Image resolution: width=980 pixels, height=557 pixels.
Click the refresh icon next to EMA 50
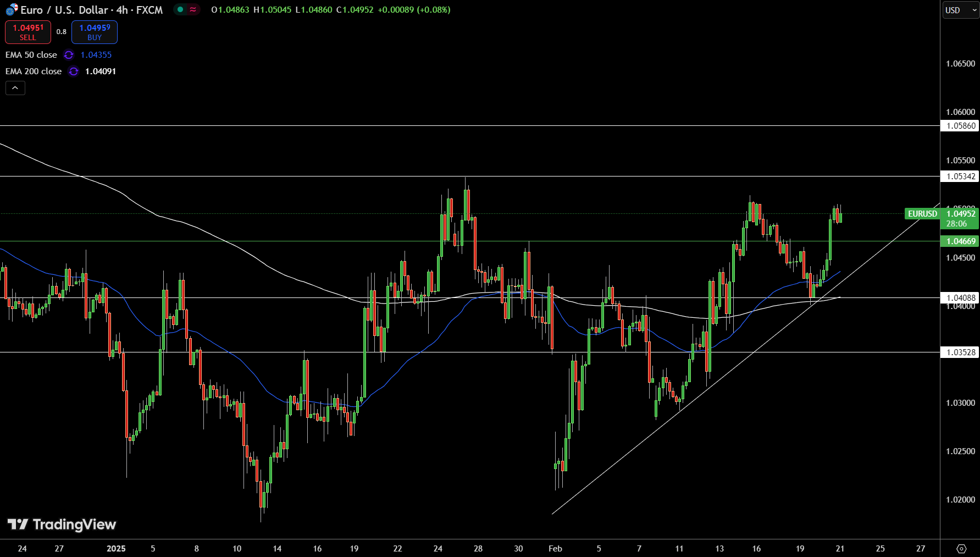(69, 55)
